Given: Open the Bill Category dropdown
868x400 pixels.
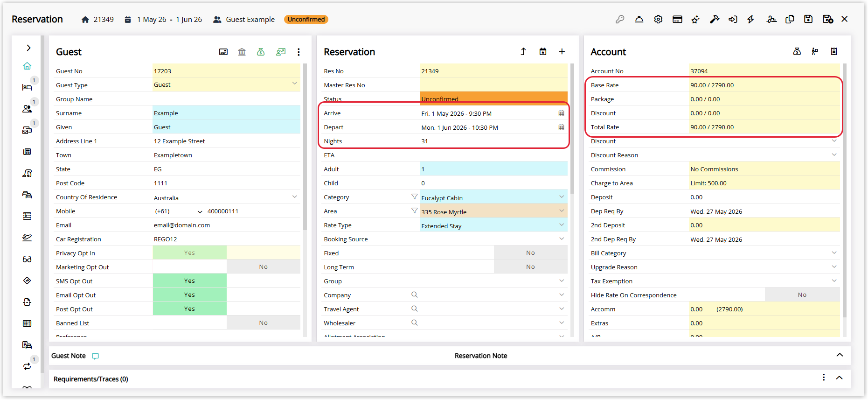Looking at the screenshot, I should coord(834,253).
